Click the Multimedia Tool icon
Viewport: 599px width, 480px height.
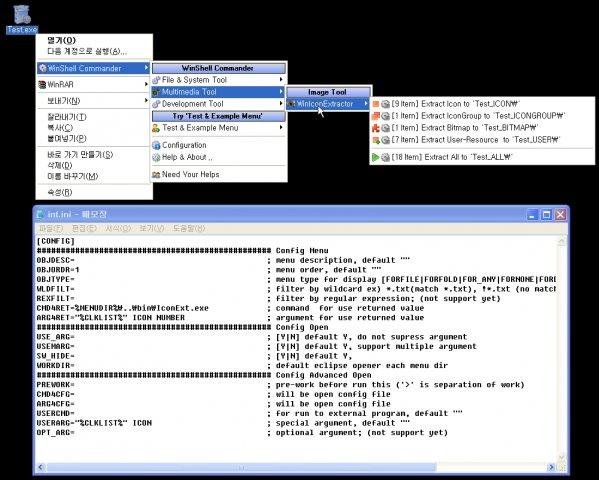156,92
